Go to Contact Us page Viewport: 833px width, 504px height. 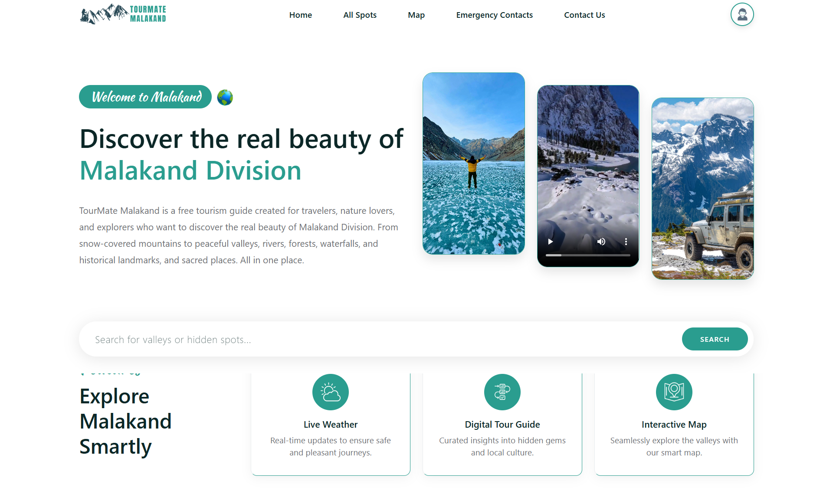(x=584, y=15)
